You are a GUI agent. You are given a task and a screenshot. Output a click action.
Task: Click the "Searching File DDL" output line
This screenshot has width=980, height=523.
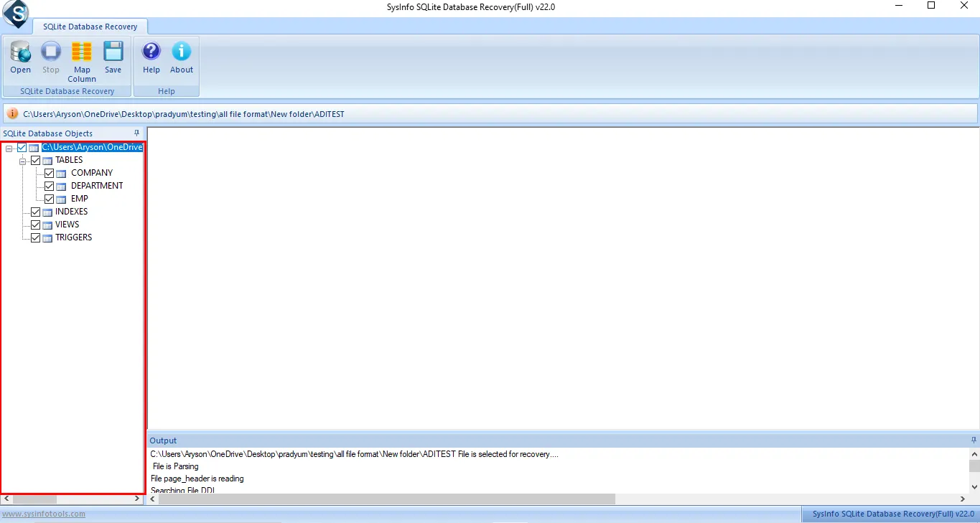[183, 490]
